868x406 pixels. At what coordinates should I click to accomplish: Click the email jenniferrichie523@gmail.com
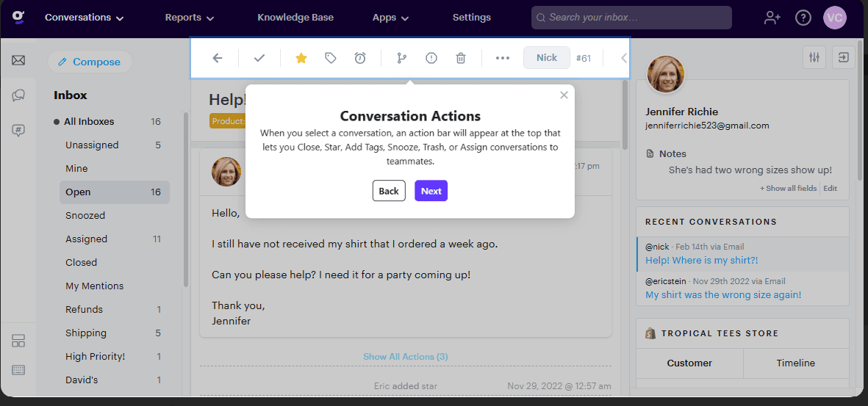click(x=708, y=126)
